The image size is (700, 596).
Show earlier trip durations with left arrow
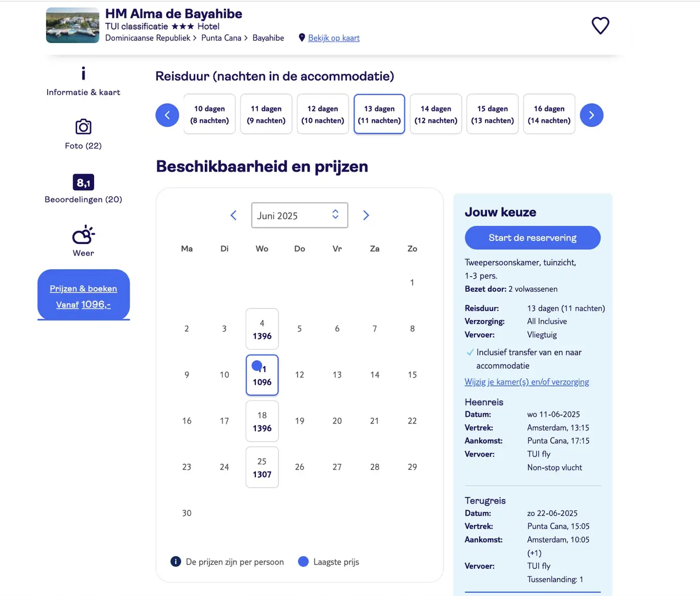(x=167, y=115)
